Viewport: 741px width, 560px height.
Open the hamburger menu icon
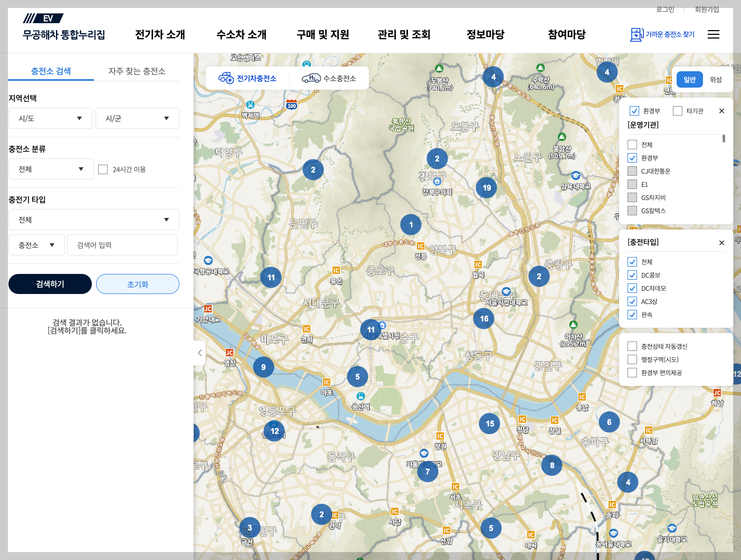click(714, 34)
